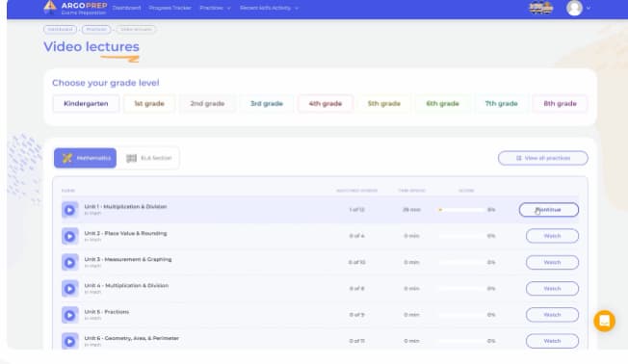Click 'Unit 2 - Place Value & Rounding' title

tap(125, 233)
